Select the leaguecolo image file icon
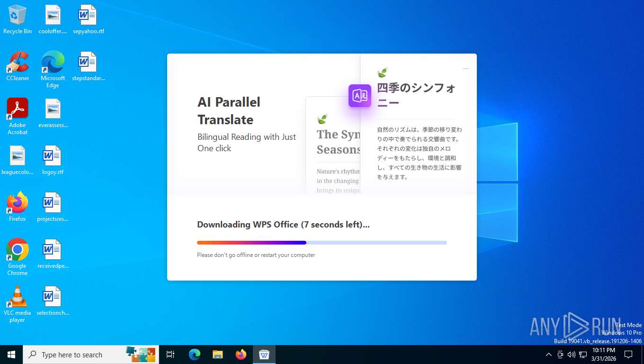Viewport: 644px width, 364px height. (18, 160)
